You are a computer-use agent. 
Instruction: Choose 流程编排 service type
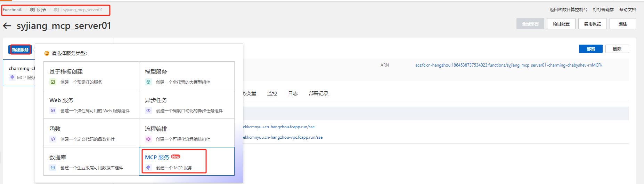point(187,133)
